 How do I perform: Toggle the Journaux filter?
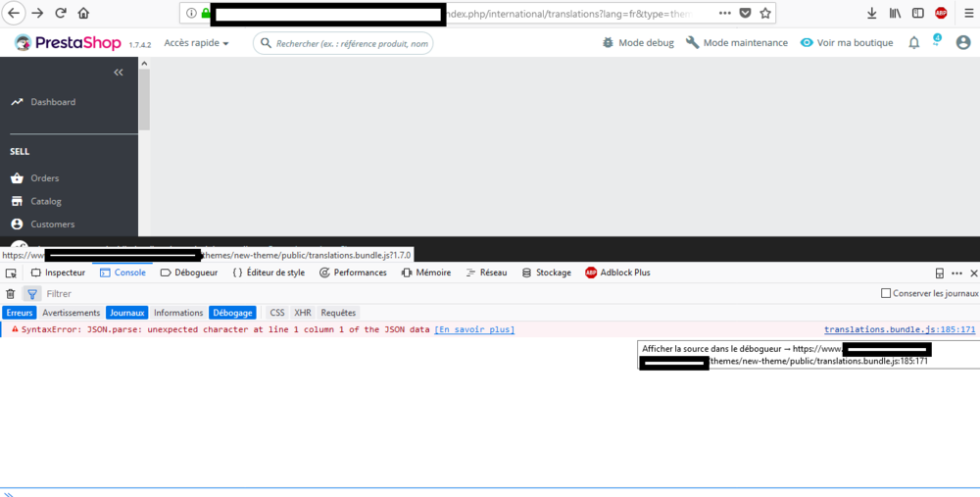click(x=126, y=313)
